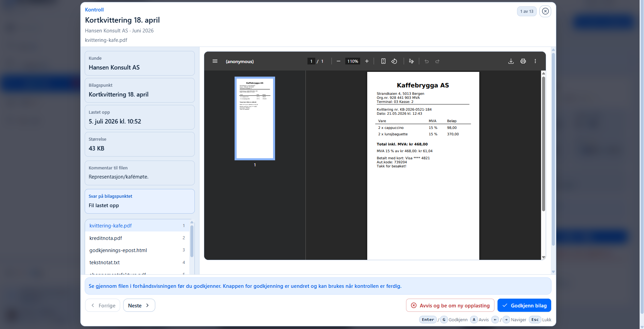Click the undo icon in PDF toolbar
The image size is (644, 329).
[427, 61]
